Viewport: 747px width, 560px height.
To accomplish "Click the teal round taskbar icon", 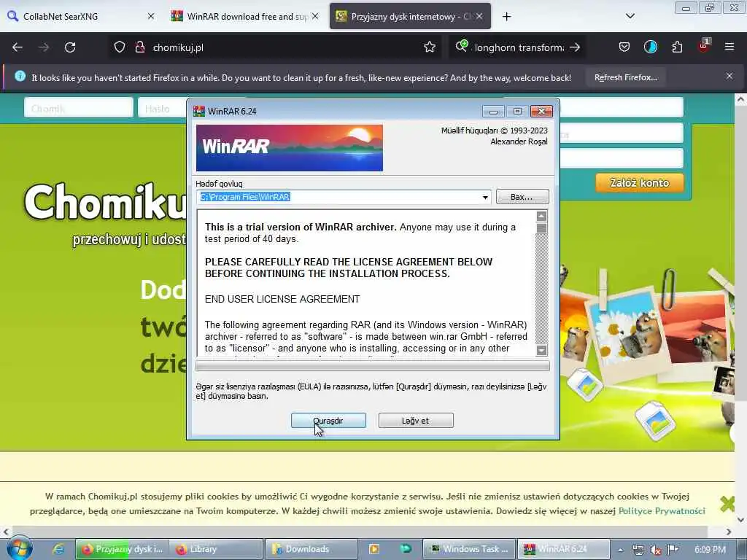I will [x=406, y=548].
